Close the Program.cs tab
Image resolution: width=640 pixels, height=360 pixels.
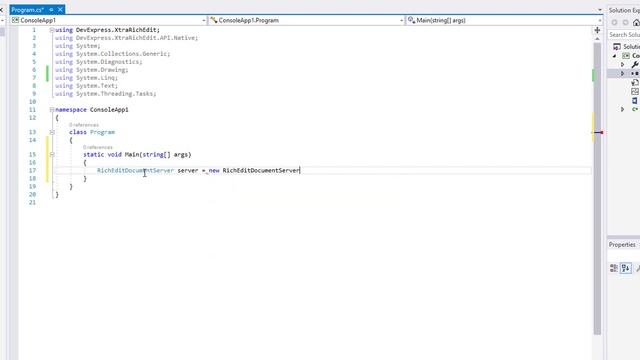60,9
